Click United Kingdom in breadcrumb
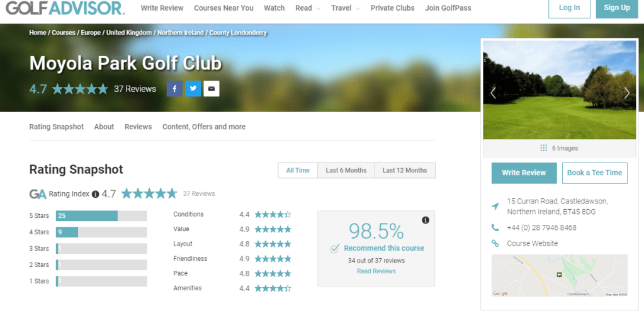Screen dimensions: 644x313 (x=129, y=33)
